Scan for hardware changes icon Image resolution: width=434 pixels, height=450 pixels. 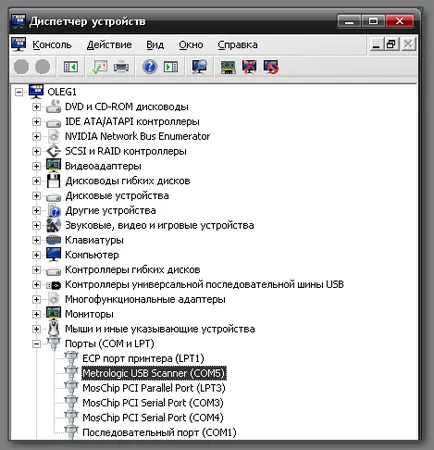(199, 67)
